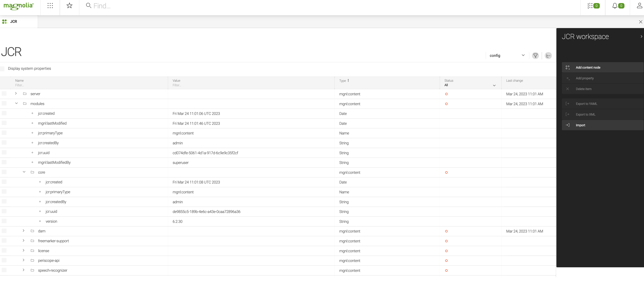The image size is (644, 286).
Task: Tick the checkbox for license row
Action: click(x=4, y=250)
